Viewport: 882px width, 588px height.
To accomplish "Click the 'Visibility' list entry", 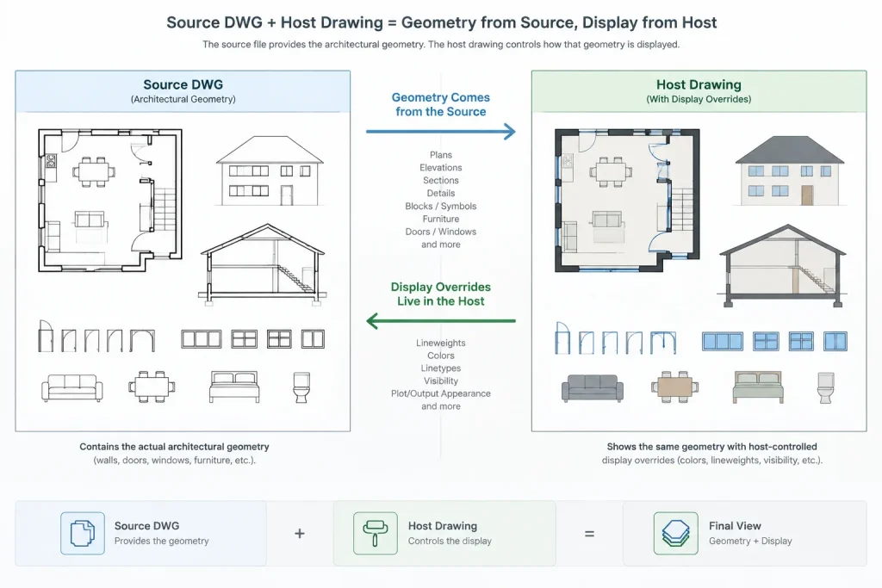I will tap(441, 381).
